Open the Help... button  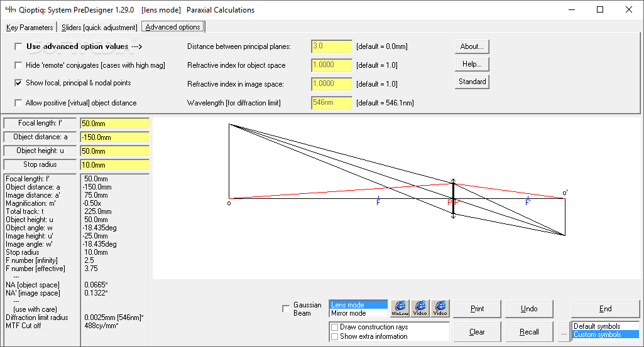[x=472, y=64]
